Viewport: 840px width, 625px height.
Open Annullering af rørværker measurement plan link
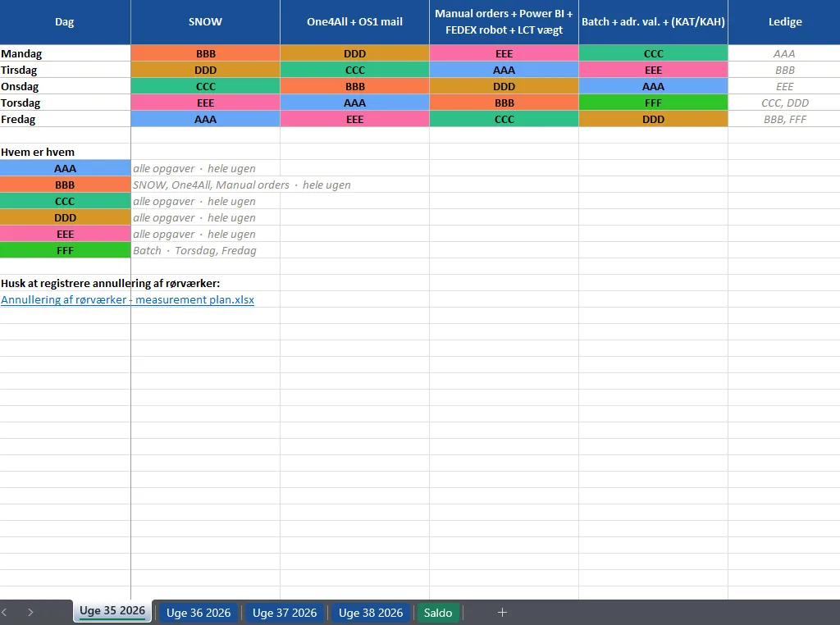coord(127,299)
